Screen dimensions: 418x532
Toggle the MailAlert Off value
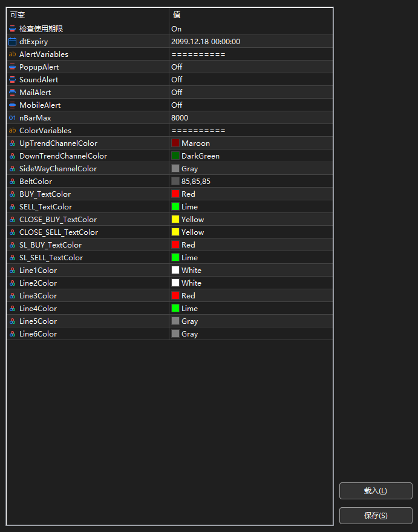(x=177, y=93)
